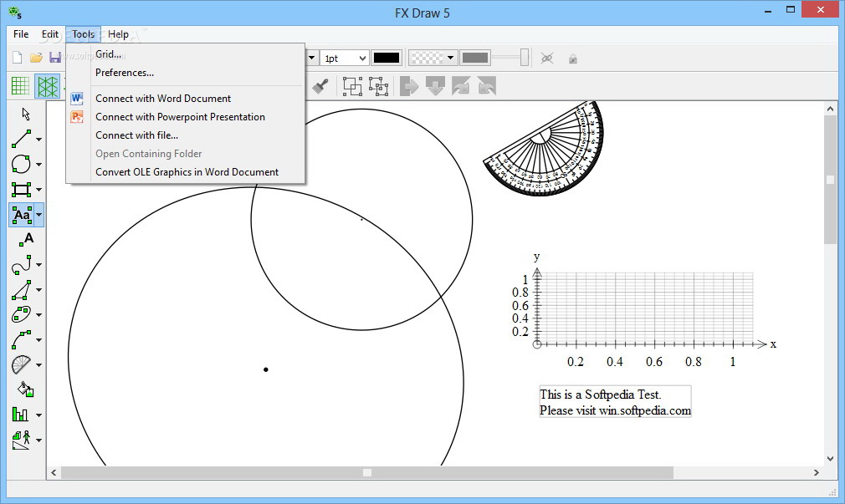Select the ellipse set tool

[21, 314]
